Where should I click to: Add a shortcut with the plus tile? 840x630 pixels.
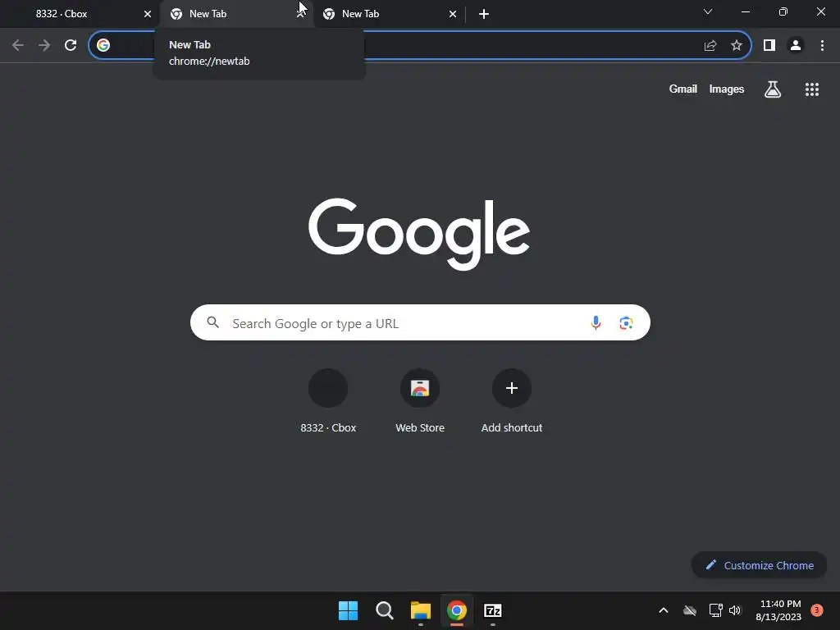[x=512, y=400]
